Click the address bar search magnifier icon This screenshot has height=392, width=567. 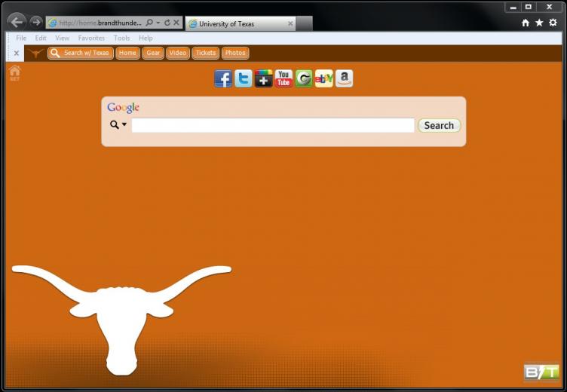[x=149, y=23]
